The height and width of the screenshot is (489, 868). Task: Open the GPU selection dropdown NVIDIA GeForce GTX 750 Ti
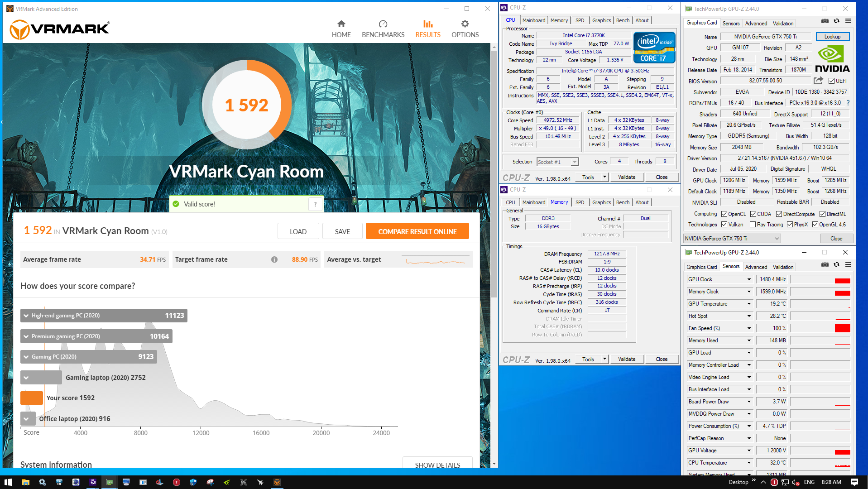732,239
